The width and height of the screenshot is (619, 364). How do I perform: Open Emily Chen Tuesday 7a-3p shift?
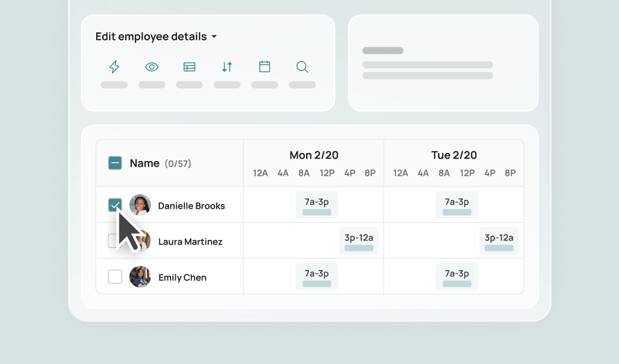[457, 276]
